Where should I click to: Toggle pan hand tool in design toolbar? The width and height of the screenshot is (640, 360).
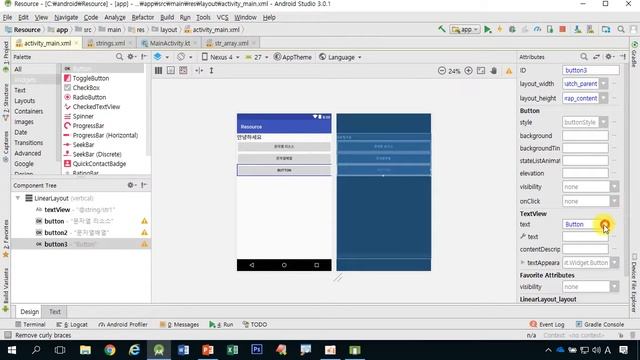[493, 71]
